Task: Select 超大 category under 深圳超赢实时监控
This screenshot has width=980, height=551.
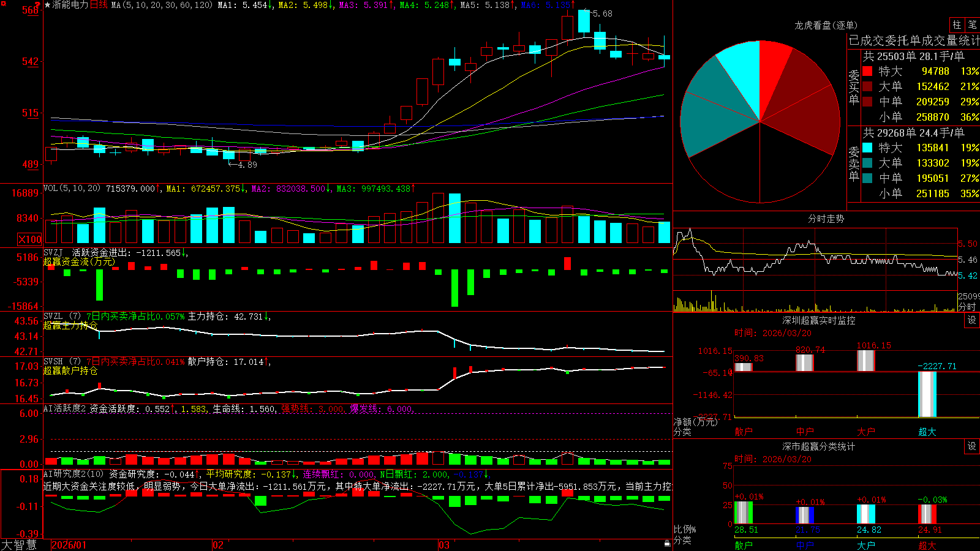Action: 927,432
